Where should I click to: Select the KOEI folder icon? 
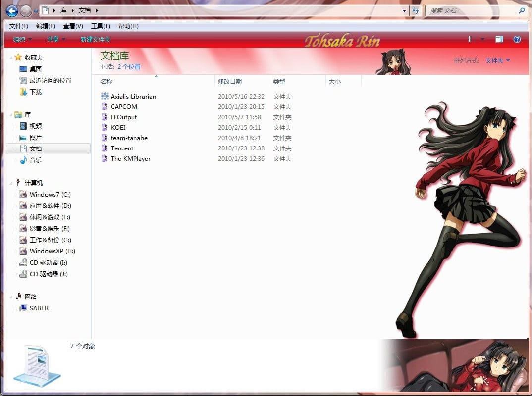pyautogui.click(x=104, y=127)
